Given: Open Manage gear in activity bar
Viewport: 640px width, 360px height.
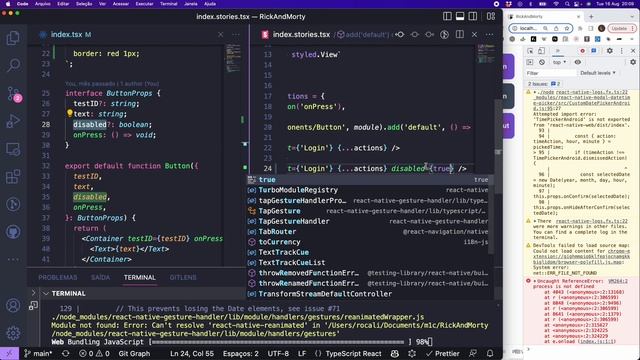Looking at the screenshot, I should point(13,333).
